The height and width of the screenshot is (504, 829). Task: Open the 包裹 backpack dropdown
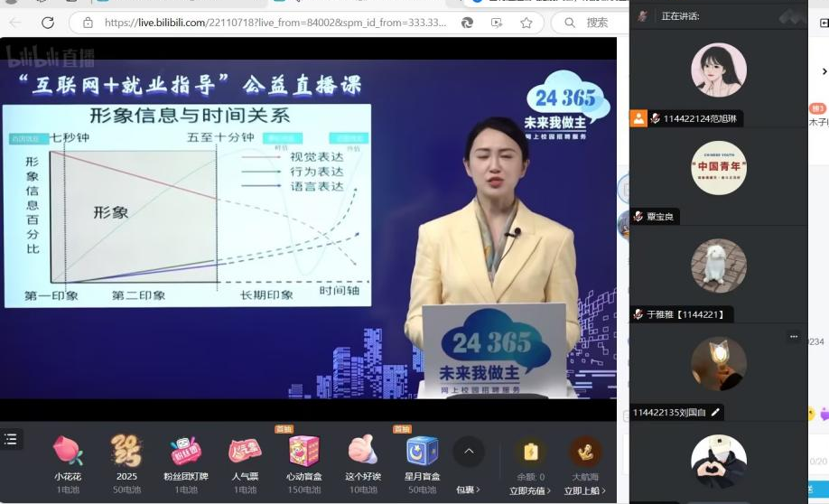click(468, 490)
